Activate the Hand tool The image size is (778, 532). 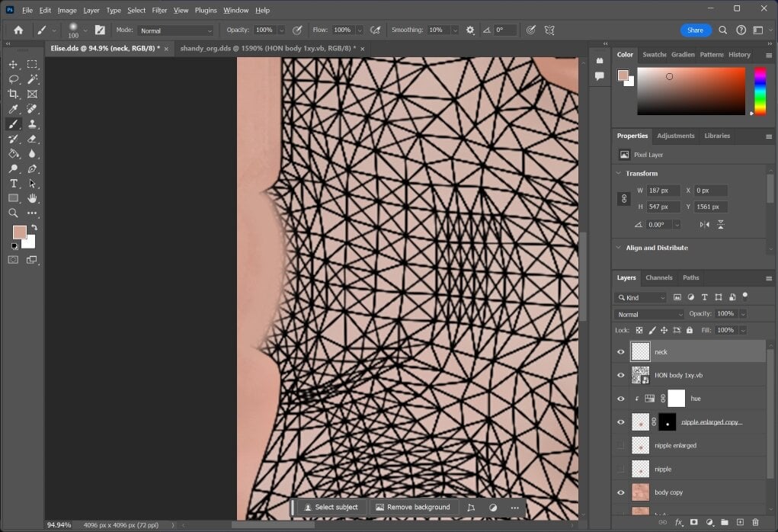(32, 198)
